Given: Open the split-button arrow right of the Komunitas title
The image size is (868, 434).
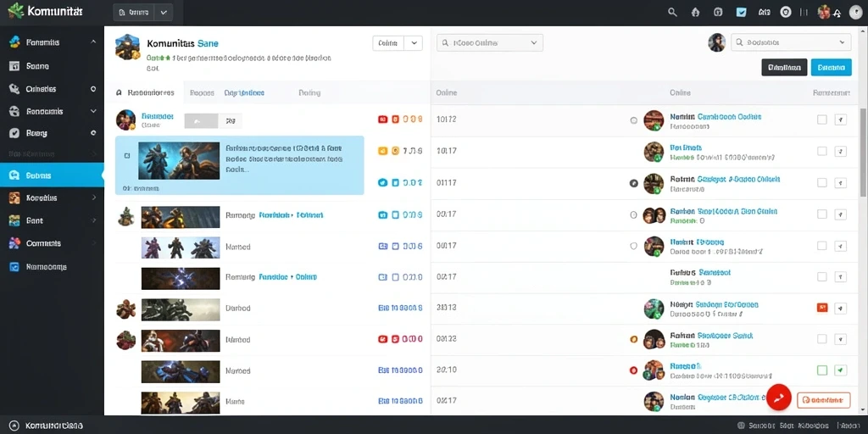Looking at the screenshot, I should [414, 43].
